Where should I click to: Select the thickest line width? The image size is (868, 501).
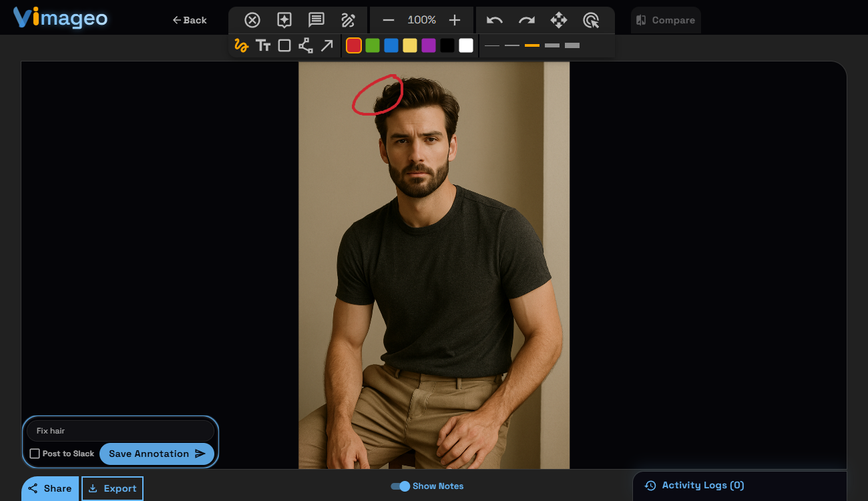point(572,45)
